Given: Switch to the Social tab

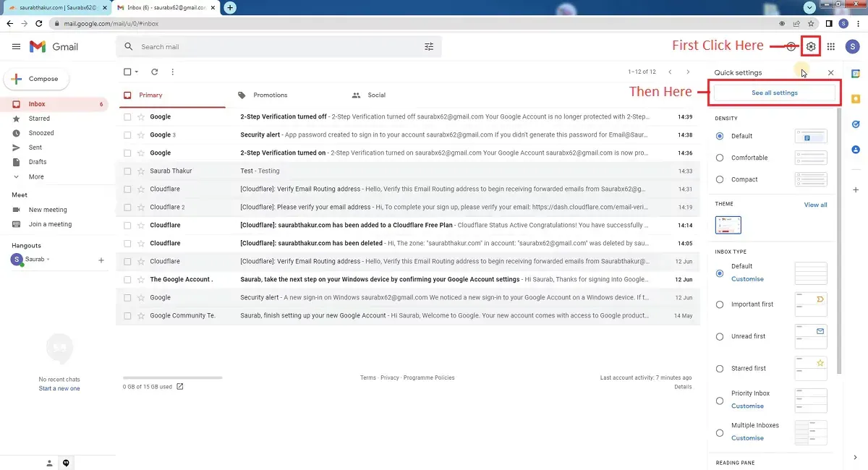Looking at the screenshot, I should pyautogui.click(x=399, y=95).
